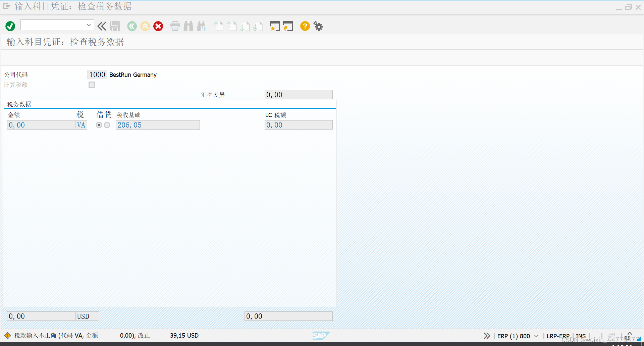Click the 汇率差异 value field

(x=299, y=95)
